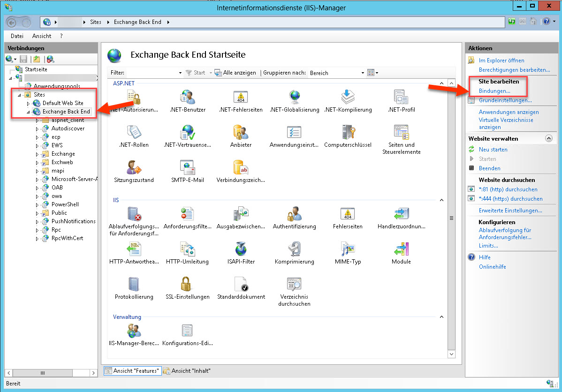Open IIS Fehlerseiten feature

coord(348,218)
